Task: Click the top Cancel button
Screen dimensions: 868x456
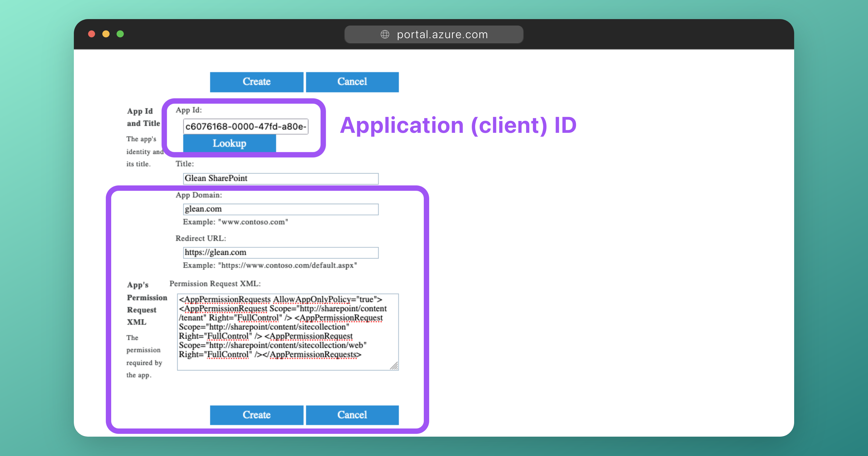Action: (352, 82)
